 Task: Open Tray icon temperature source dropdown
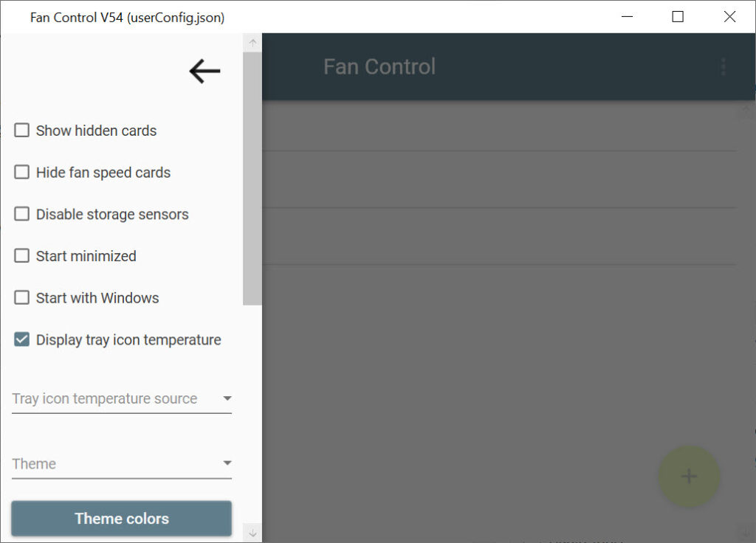122,399
